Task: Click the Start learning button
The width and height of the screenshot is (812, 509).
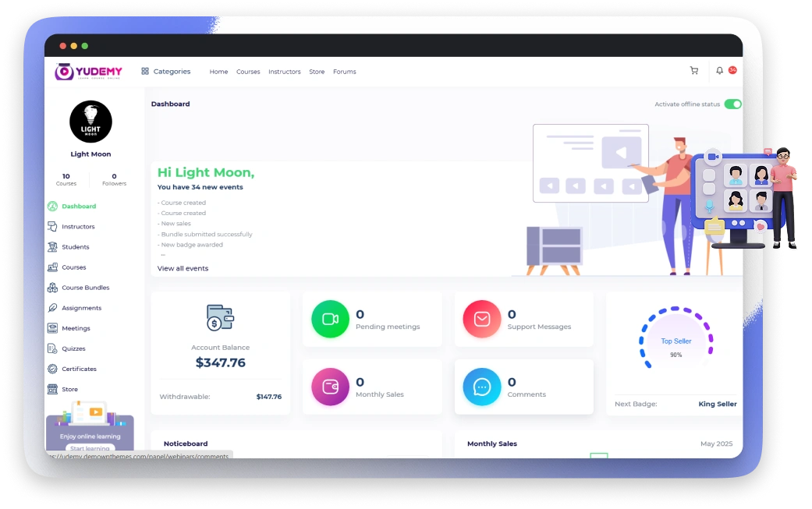Action: pos(90,448)
